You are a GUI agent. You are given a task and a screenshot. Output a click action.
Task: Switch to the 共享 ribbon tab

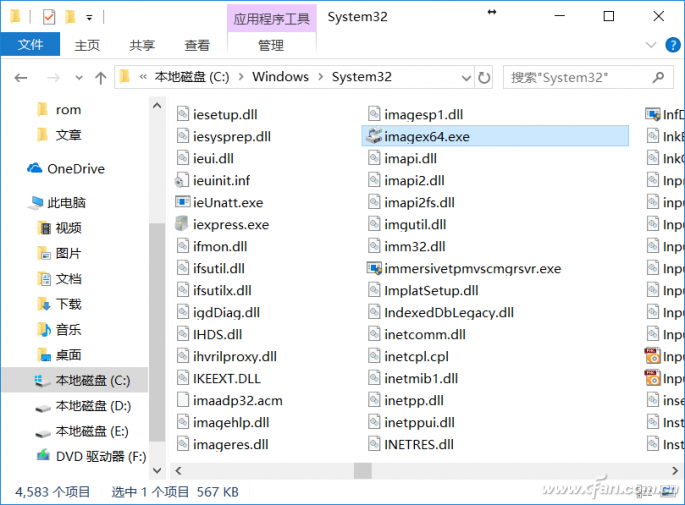pos(142,45)
